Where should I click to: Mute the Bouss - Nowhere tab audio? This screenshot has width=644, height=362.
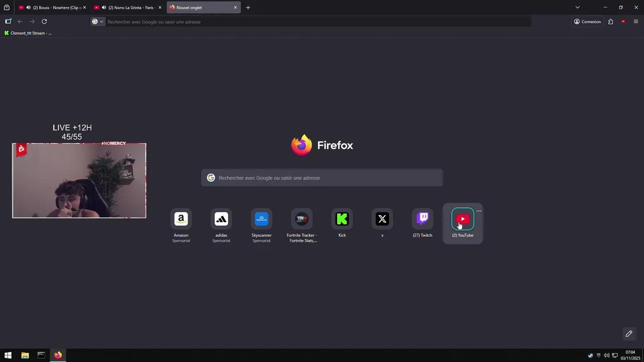pyautogui.click(x=28, y=8)
